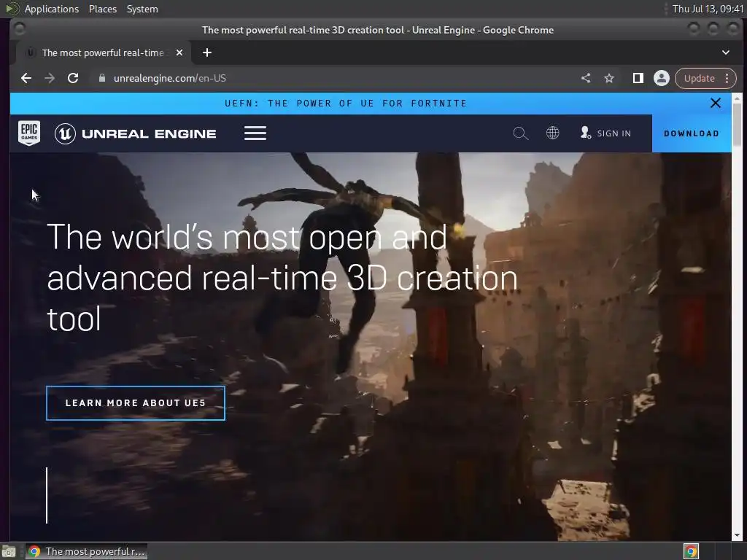
Task: Open the System menu
Action: (142, 9)
